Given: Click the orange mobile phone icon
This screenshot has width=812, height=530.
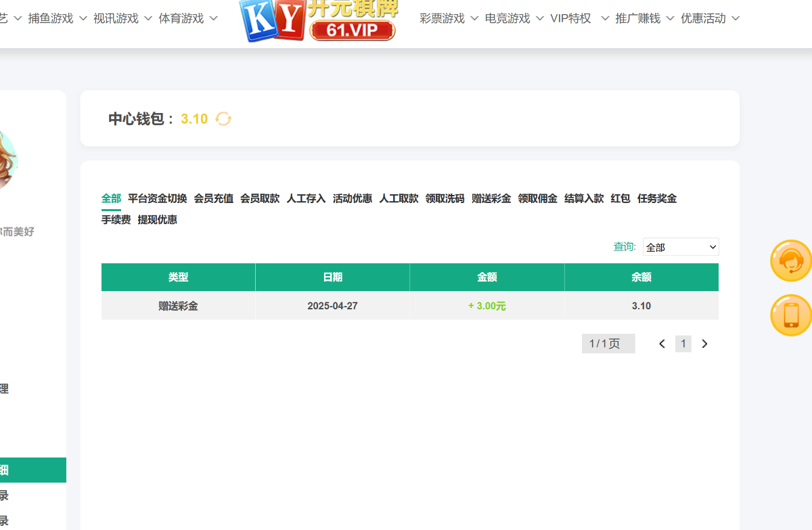Looking at the screenshot, I should [x=790, y=315].
